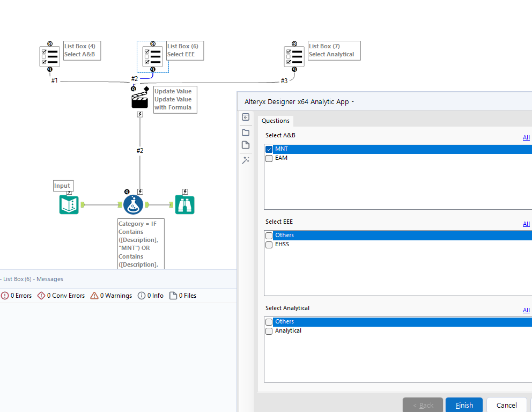Click the All link for Select Analytical
The image size is (532, 412).
coord(526,310)
